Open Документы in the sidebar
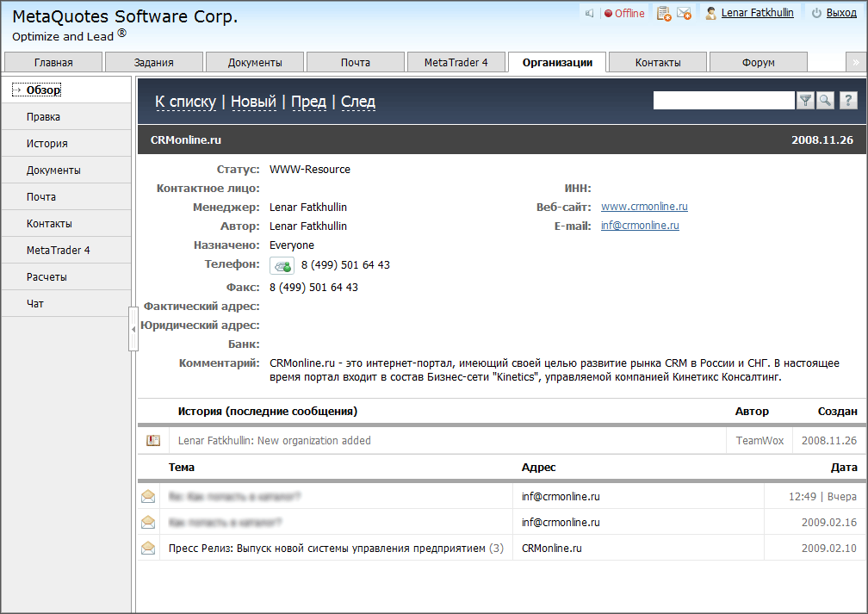The width and height of the screenshot is (868, 614). [66, 170]
